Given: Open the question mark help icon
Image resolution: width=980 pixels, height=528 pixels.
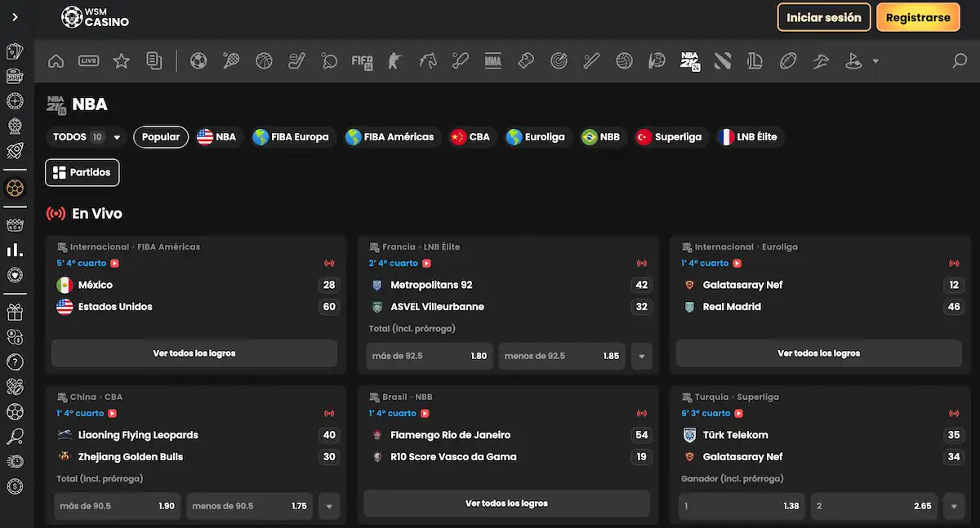Looking at the screenshot, I should pos(15,362).
